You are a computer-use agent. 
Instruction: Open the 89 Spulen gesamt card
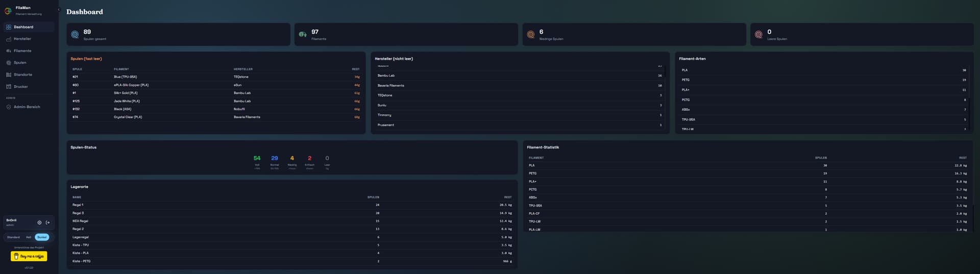coord(178,34)
